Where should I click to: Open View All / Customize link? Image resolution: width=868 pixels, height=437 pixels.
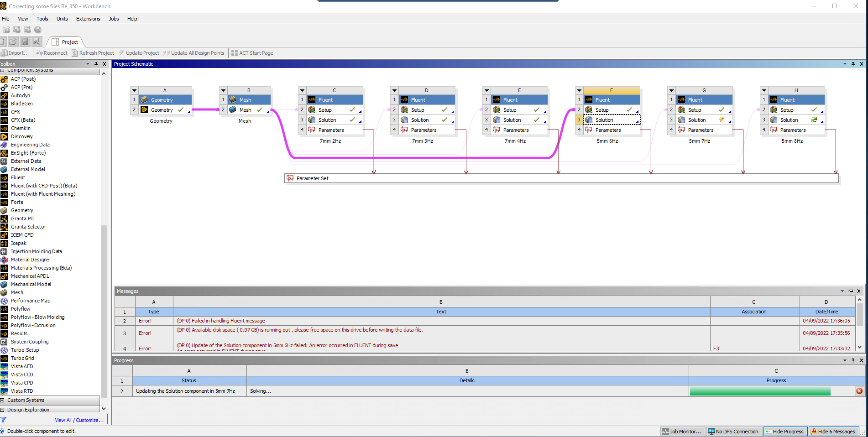[79, 420]
